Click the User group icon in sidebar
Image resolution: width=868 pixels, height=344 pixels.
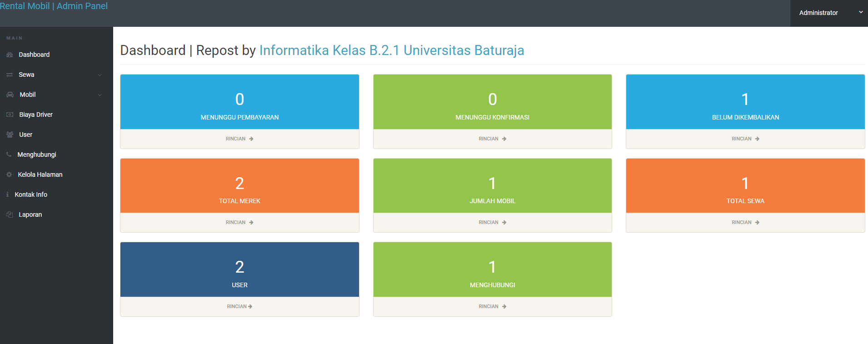(x=10, y=135)
